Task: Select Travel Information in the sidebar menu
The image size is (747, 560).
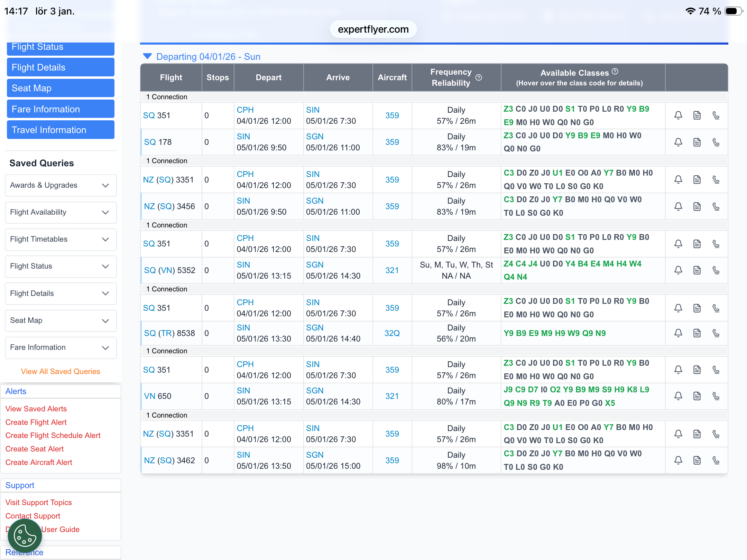Action: [61, 130]
